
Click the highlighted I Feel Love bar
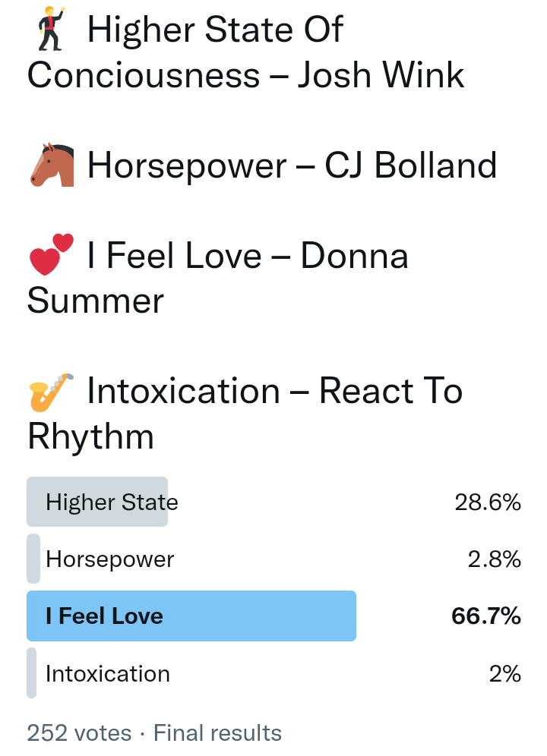tap(191, 616)
